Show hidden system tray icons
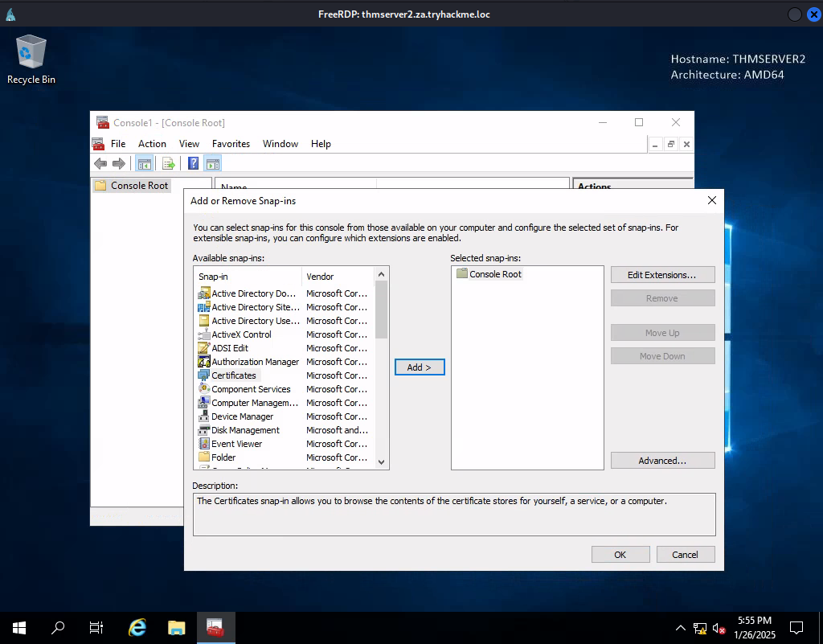 (680, 628)
